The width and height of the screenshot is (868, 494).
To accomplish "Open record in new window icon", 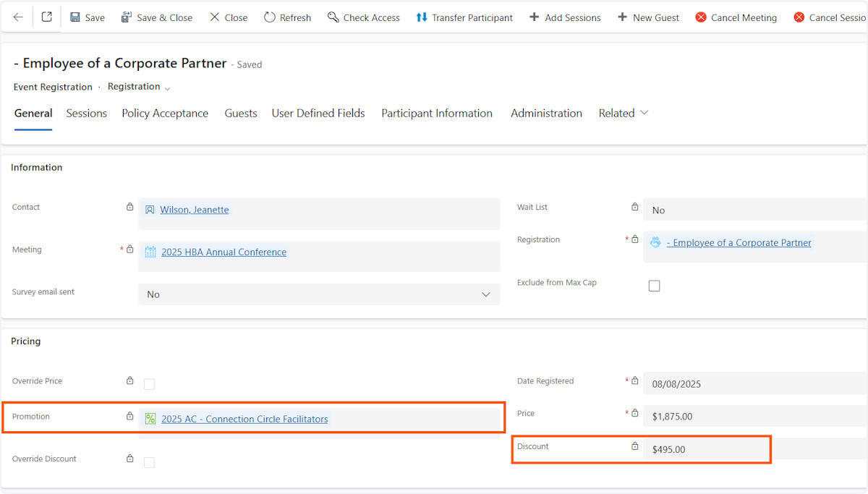I will tap(46, 17).
